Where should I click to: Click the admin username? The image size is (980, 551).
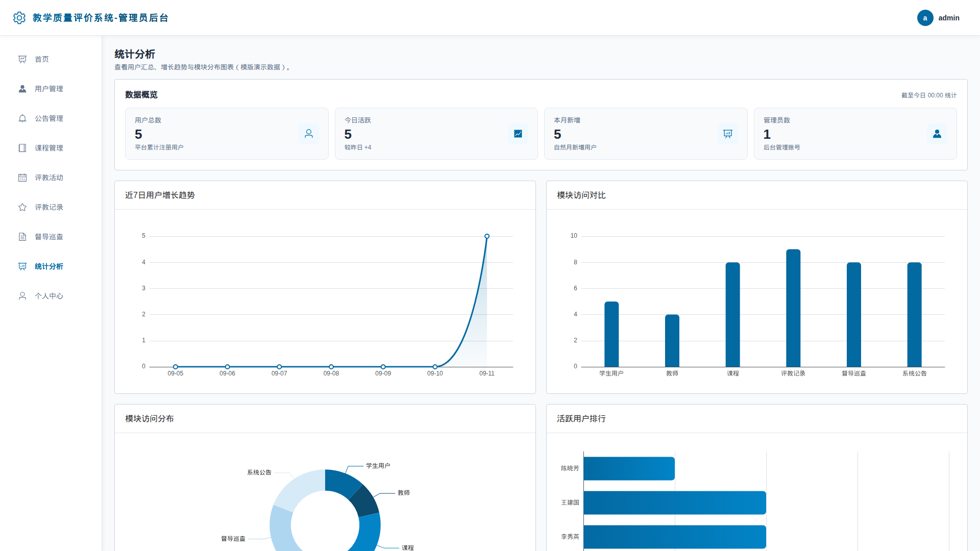point(949,18)
